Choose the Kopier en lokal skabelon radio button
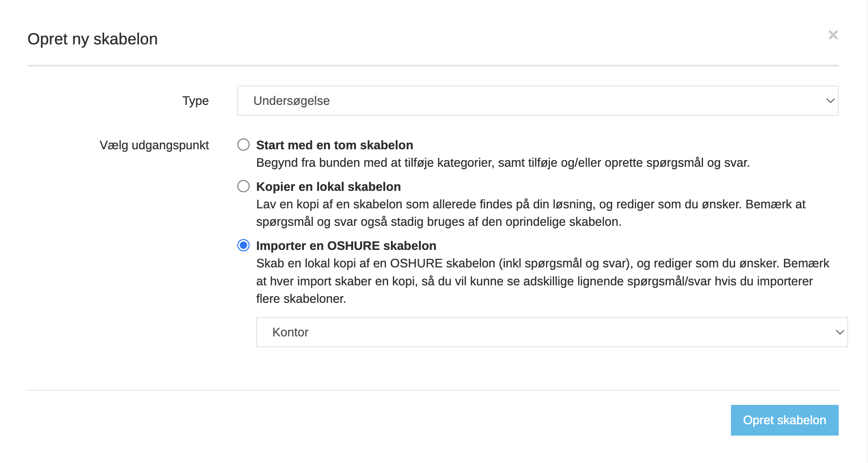The width and height of the screenshot is (868, 463). click(243, 186)
